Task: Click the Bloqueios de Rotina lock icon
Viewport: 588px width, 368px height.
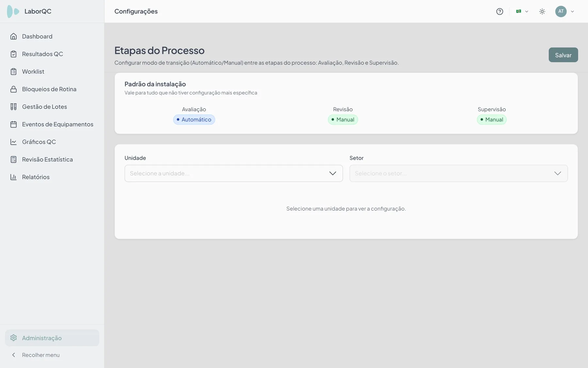Action: point(13,89)
